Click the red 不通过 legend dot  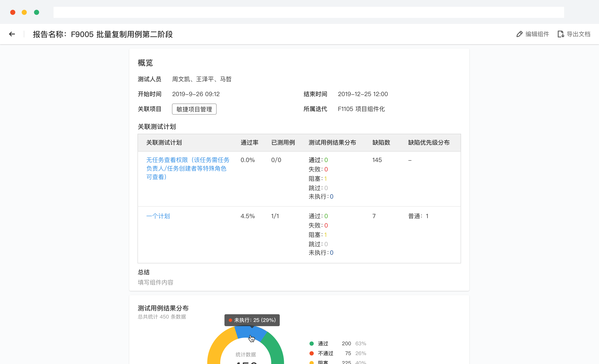(311, 353)
